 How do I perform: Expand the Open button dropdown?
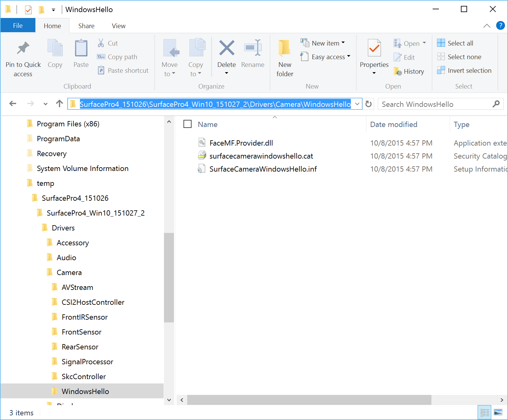pos(424,43)
